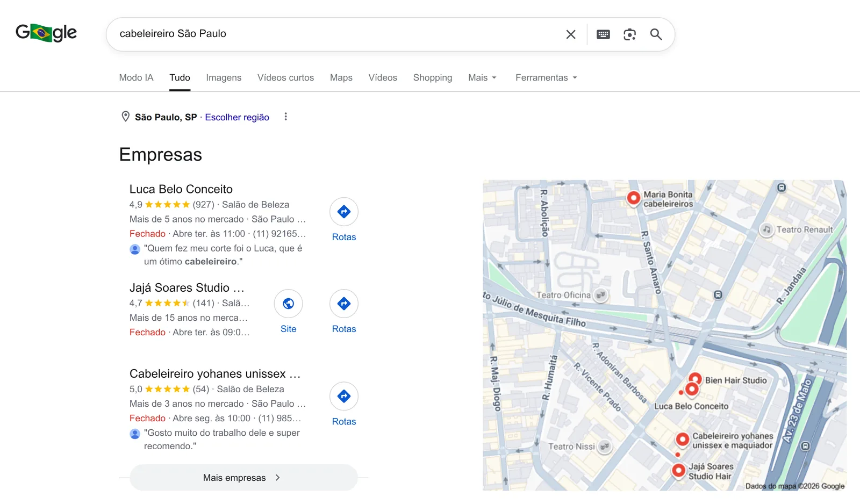The width and height of the screenshot is (860, 504).
Task: Select the Maria Bonita cabeleireiros map pin
Action: tap(634, 198)
